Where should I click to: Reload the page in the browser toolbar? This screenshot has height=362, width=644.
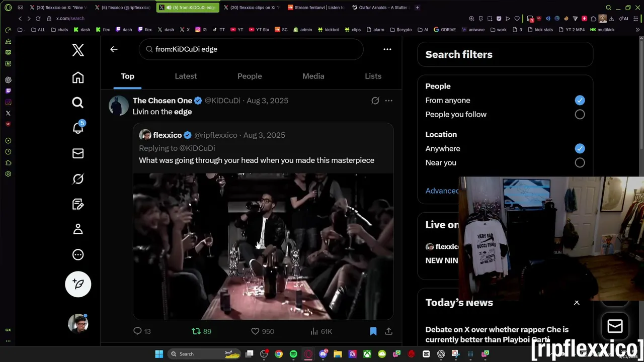[38, 19]
